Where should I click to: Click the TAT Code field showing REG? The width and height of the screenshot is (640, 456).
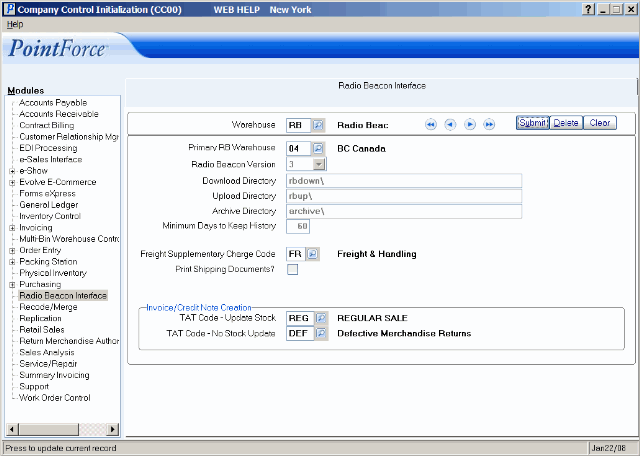(300, 318)
